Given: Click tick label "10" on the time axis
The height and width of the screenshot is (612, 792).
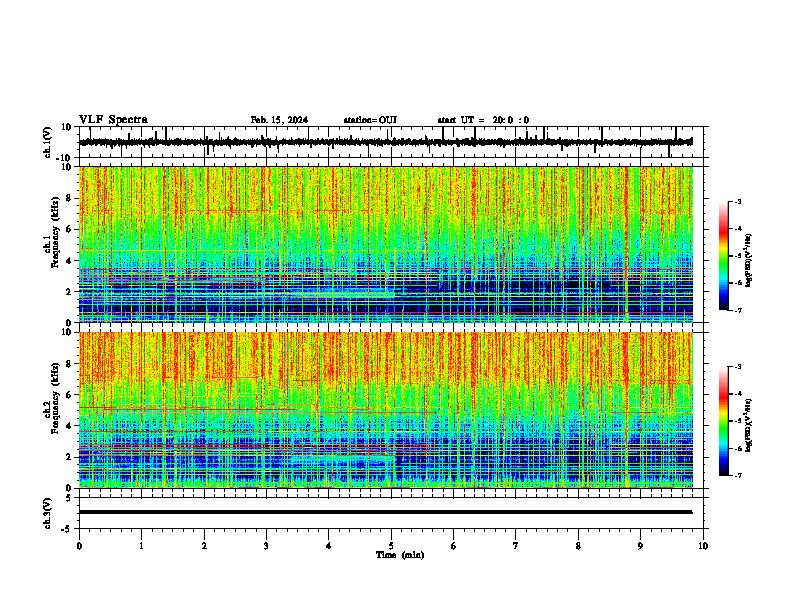Looking at the screenshot, I should (x=703, y=546).
